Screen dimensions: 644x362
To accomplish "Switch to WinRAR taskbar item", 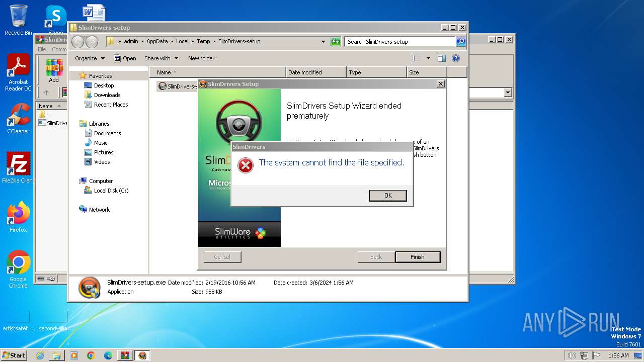I will (125, 355).
